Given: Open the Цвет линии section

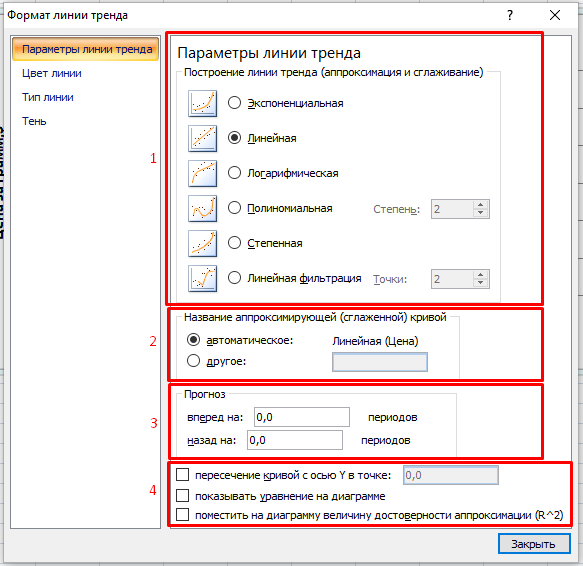Looking at the screenshot, I should 52,73.
